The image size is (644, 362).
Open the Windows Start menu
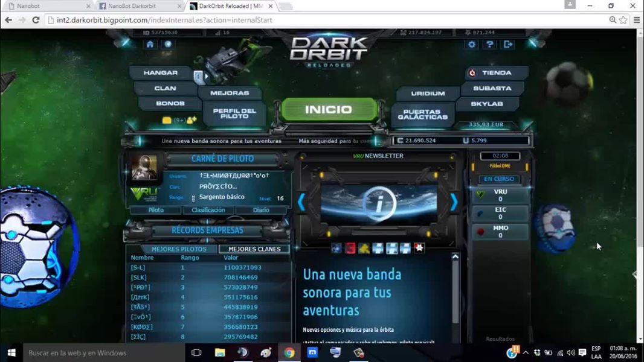pyautogui.click(x=11, y=353)
